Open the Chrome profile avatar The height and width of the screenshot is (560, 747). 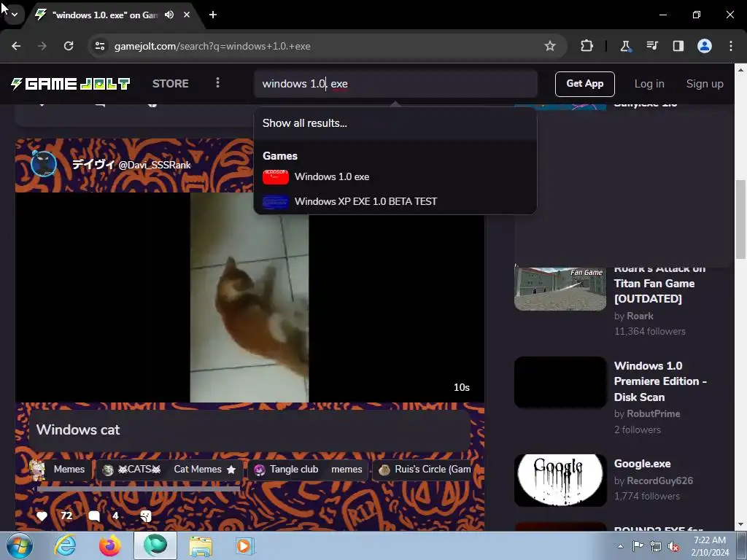pos(705,46)
